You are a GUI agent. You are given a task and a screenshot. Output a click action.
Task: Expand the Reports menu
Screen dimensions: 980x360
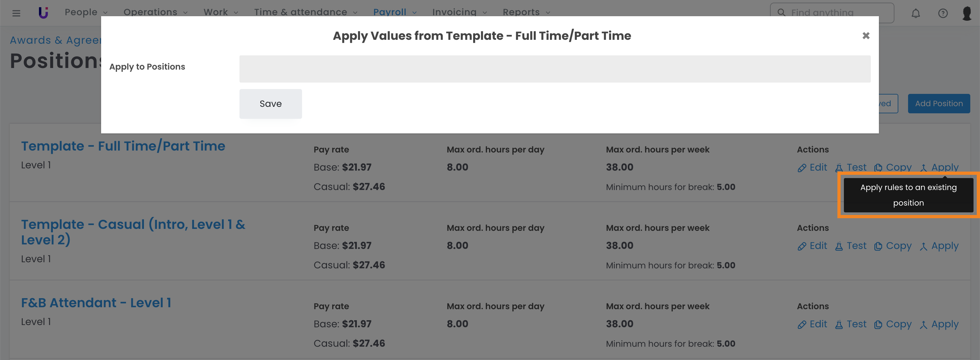(x=526, y=12)
